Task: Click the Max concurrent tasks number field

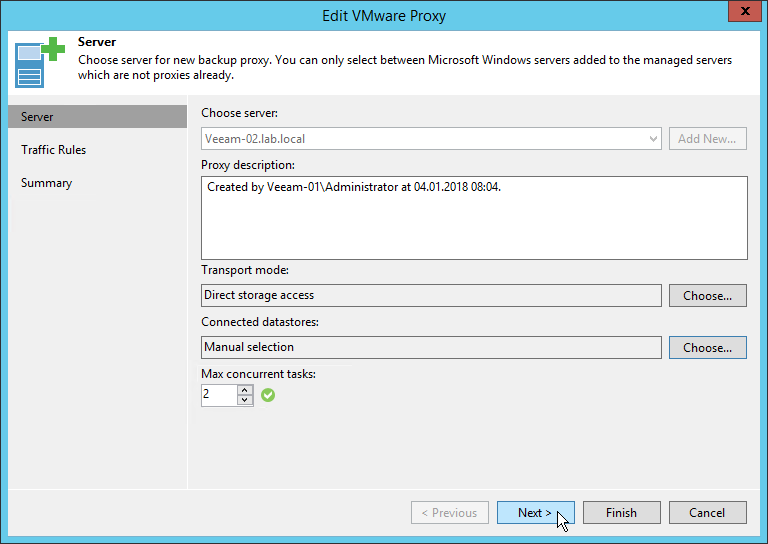Action: point(218,395)
